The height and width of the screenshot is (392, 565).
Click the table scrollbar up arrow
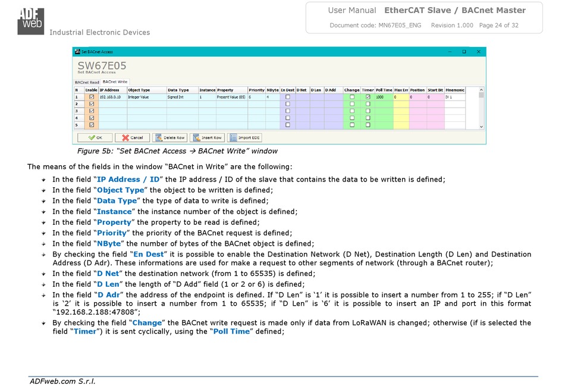[481, 90]
